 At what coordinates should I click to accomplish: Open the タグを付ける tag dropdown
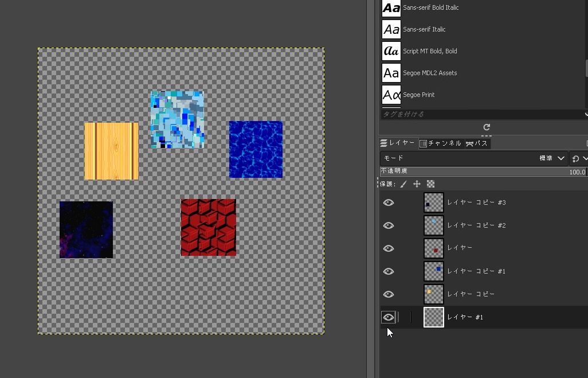click(x=481, y=114)
